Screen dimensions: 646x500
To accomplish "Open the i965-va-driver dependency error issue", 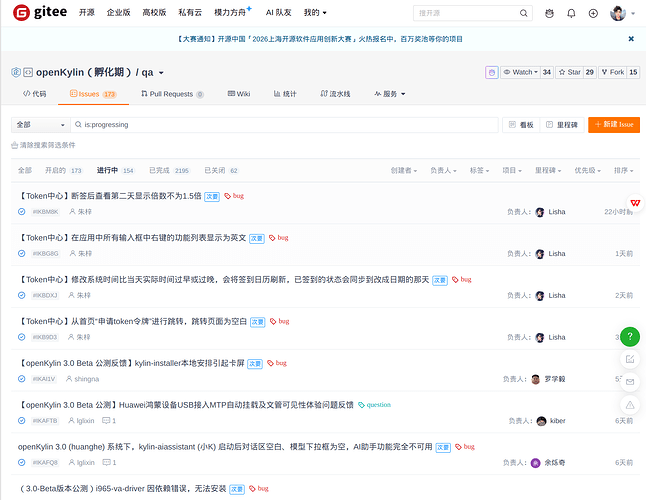I will tap(122, 489).
